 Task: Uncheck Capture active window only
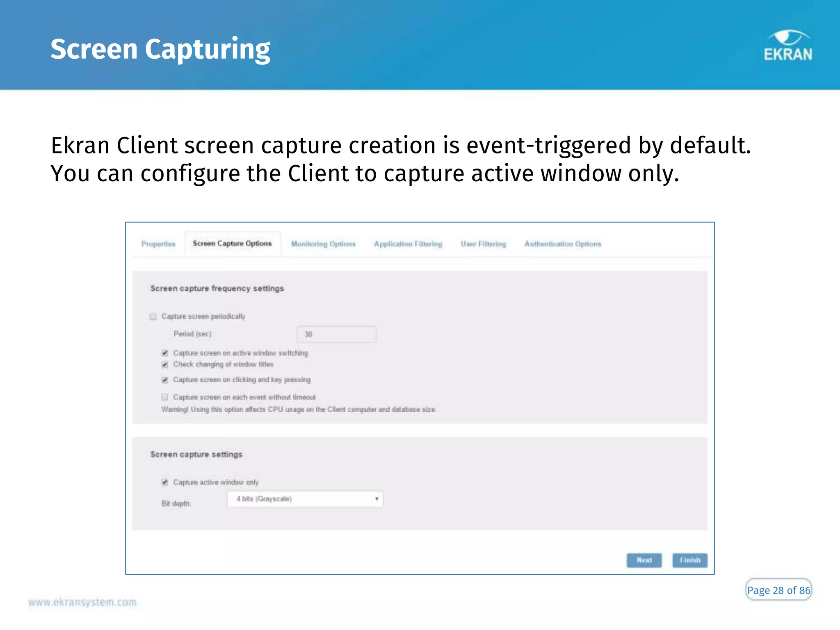[x=165, y=482]
